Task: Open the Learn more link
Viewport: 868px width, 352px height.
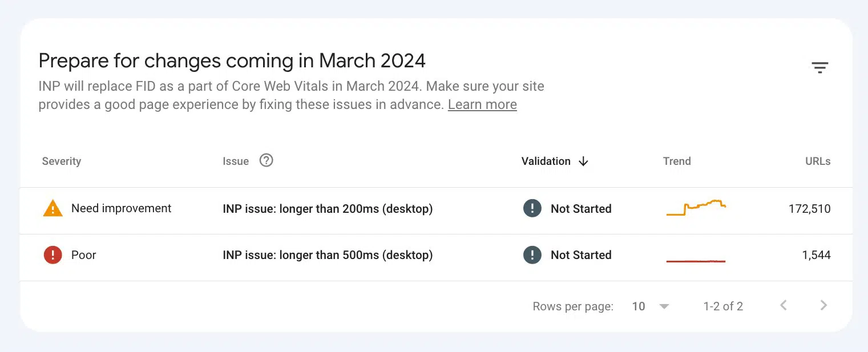Action: [x=482, y=105]
